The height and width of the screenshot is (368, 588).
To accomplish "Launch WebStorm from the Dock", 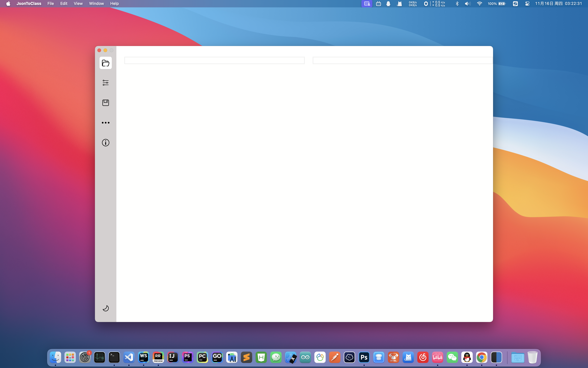I will click(x=144, y=357).
